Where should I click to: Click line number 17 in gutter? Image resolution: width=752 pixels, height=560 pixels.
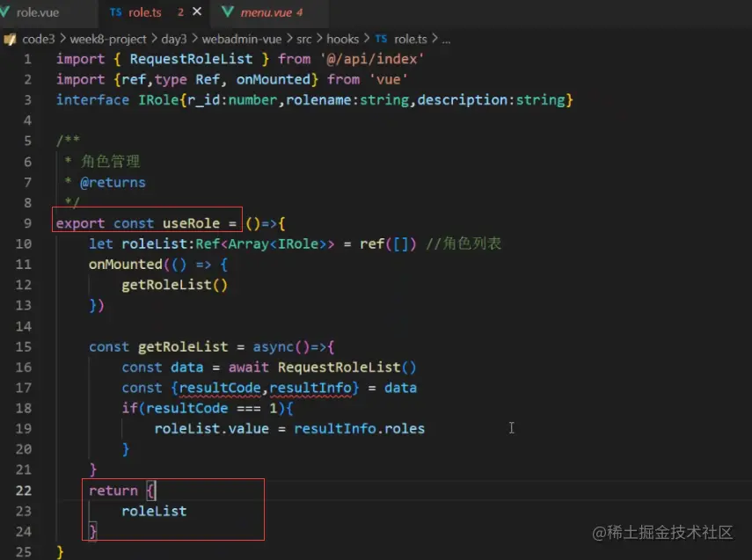(24, 388)
